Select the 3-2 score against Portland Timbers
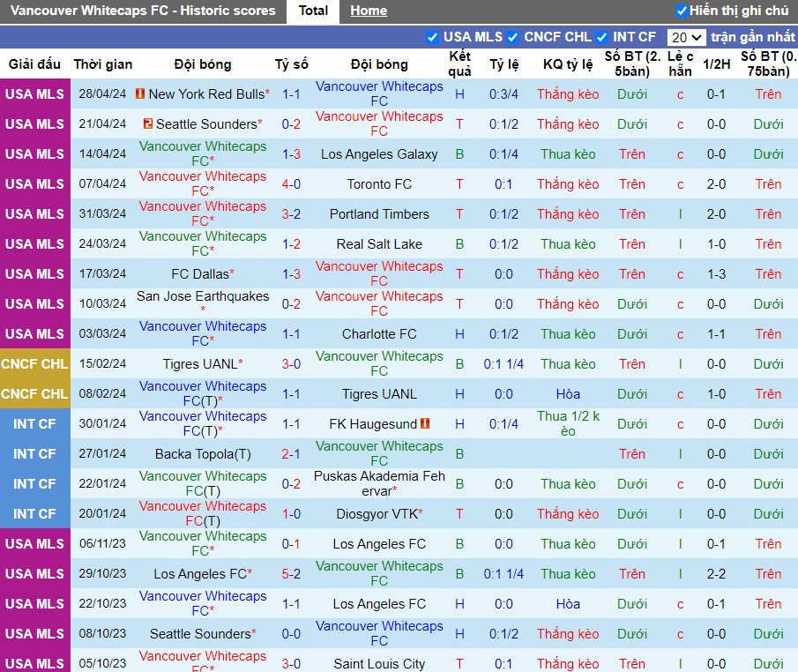 (x=291, y=214)
